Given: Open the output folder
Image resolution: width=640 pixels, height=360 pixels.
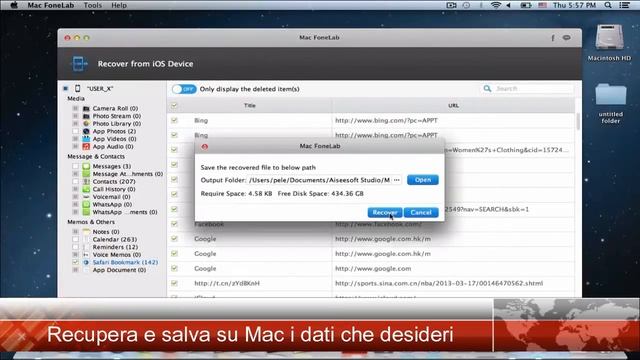Looking at the screenshot, I should (422, 180).
